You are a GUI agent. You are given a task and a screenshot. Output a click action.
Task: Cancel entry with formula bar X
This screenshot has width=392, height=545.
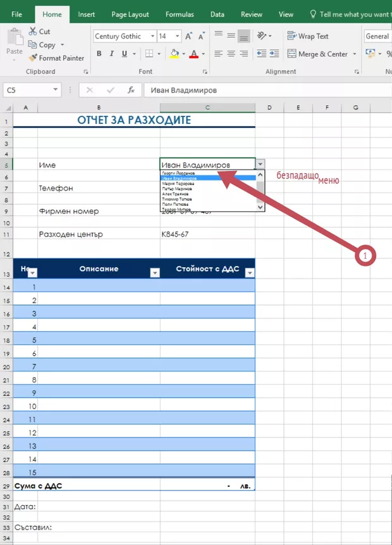(90, 90)
